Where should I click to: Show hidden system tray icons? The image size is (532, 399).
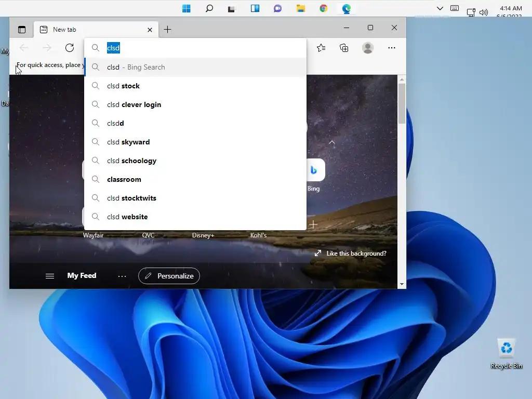click(440, 8)
